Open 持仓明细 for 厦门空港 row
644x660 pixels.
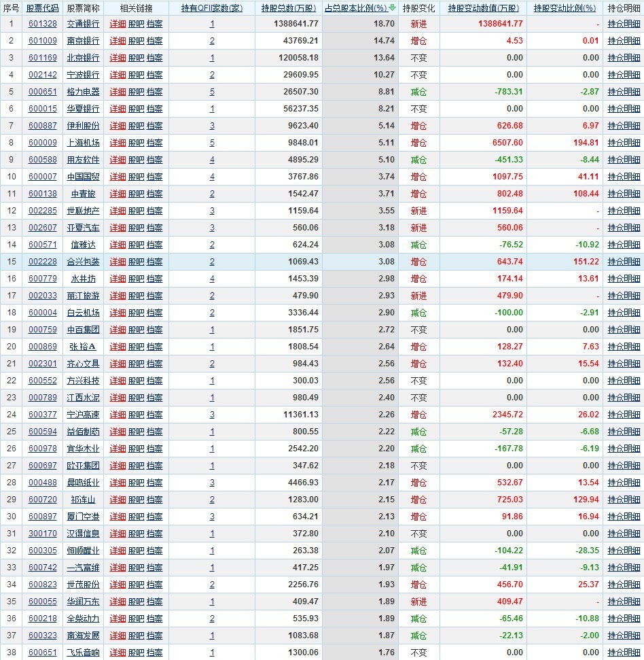pyautogui.click(x=624, y=516)
